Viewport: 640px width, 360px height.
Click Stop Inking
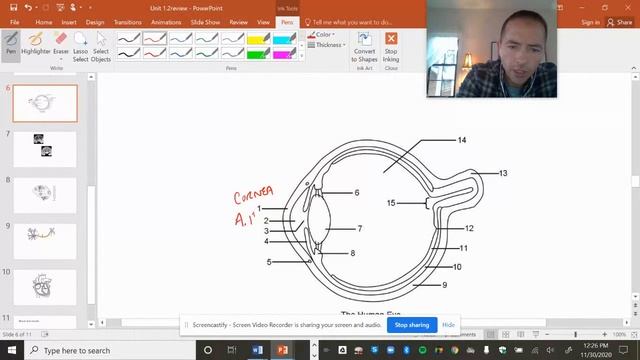pyautogui.click(x=391, y=47)
